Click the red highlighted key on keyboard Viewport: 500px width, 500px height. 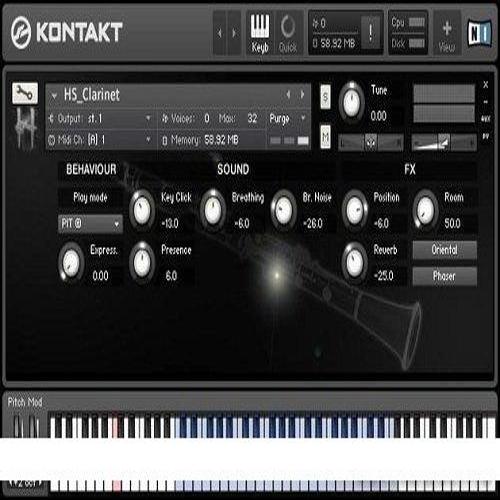(115, 427)
